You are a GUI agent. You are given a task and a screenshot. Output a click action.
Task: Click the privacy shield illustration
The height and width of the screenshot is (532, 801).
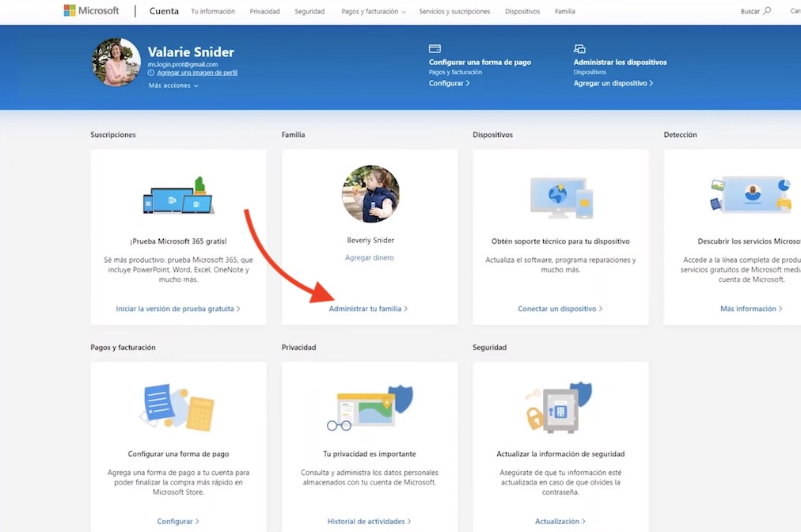(x=370, y=407)
